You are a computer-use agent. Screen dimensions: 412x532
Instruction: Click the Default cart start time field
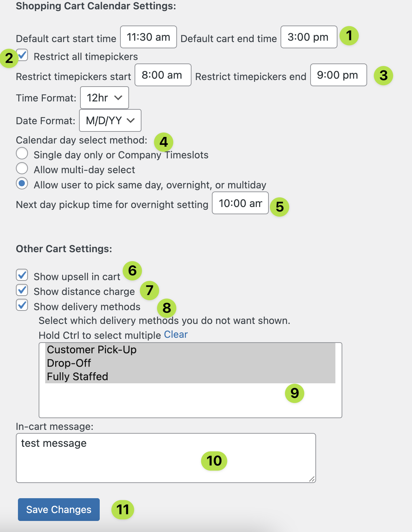click(148, 37)
